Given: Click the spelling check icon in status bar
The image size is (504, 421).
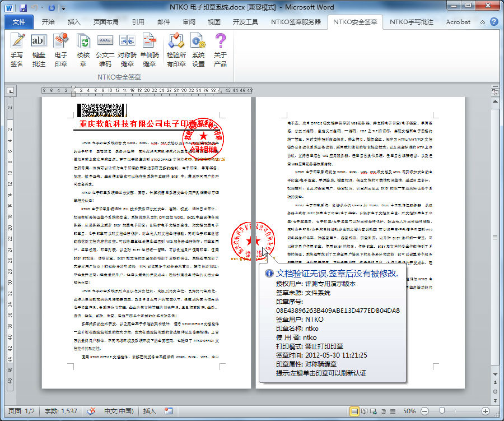Looking at the screenshot, I should point(91,411).
